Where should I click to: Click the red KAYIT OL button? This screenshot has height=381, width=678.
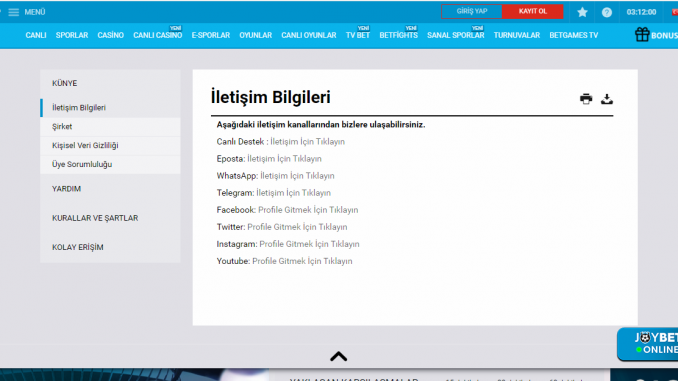click(x=533, y=12)
